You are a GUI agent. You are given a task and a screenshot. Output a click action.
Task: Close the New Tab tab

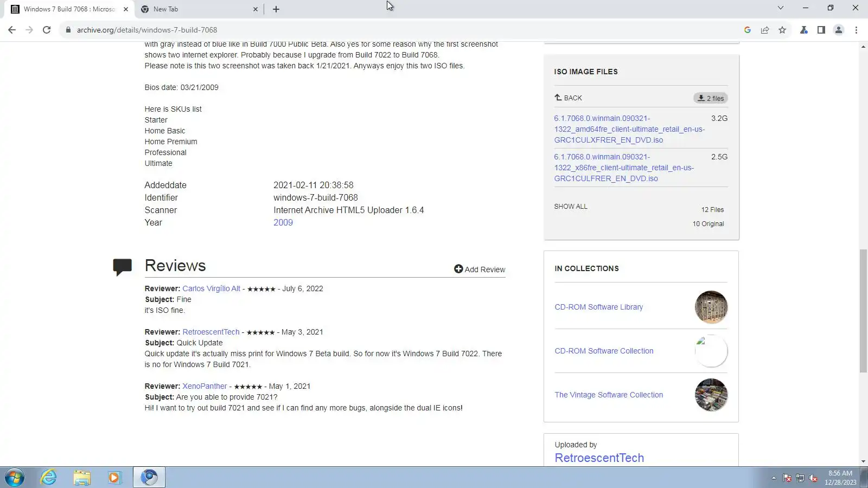(256, 9)
